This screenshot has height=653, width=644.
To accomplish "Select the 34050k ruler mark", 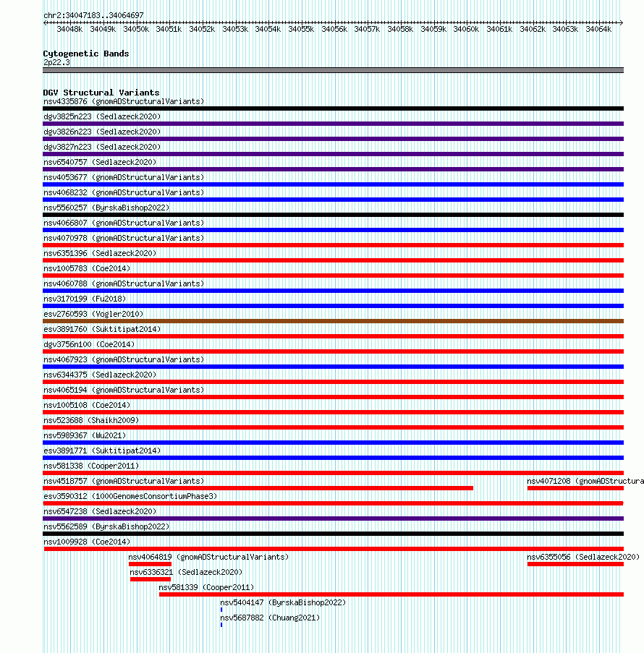I will pyautogui.click(x=136, y=29).
